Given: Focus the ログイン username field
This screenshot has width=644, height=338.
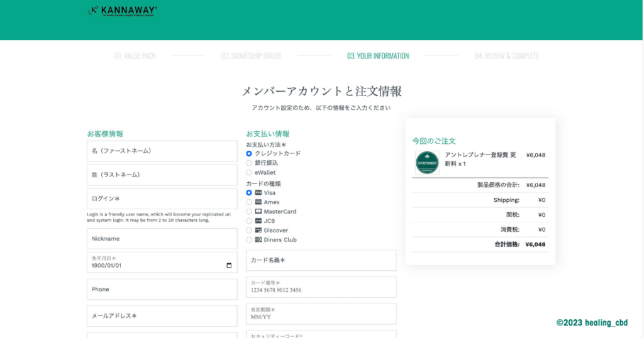Looking at the screenshot, I should [x=162, y=199].
